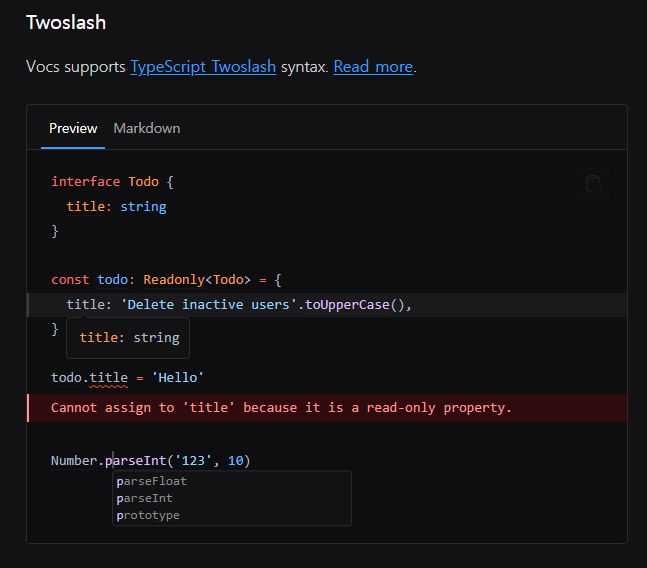This screenshot has height=568, width=647.
Task: Select the Preview tab
Action: (73, 128)
